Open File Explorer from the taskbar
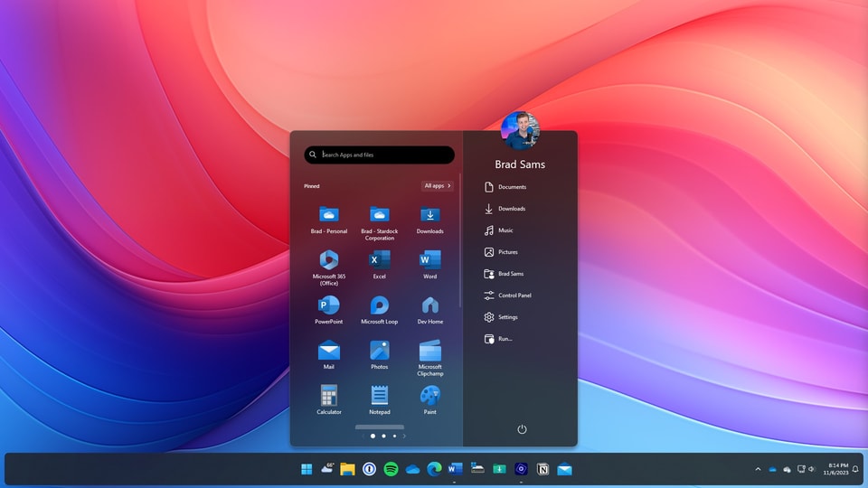Screen dimensions: 868x488 coord(347,469)
